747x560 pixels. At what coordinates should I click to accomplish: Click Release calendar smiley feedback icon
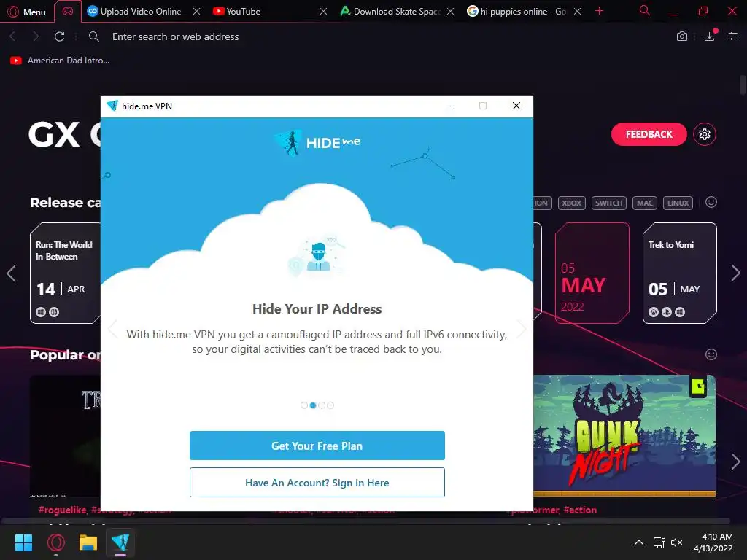tap(711, 203)
